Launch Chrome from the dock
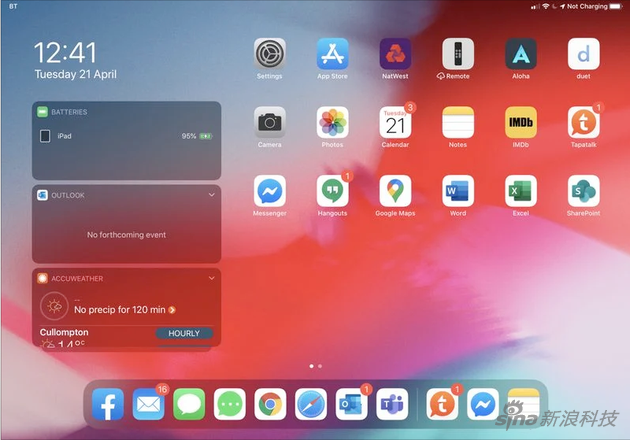Screen dimensions: 630x440 pos(270,404)
